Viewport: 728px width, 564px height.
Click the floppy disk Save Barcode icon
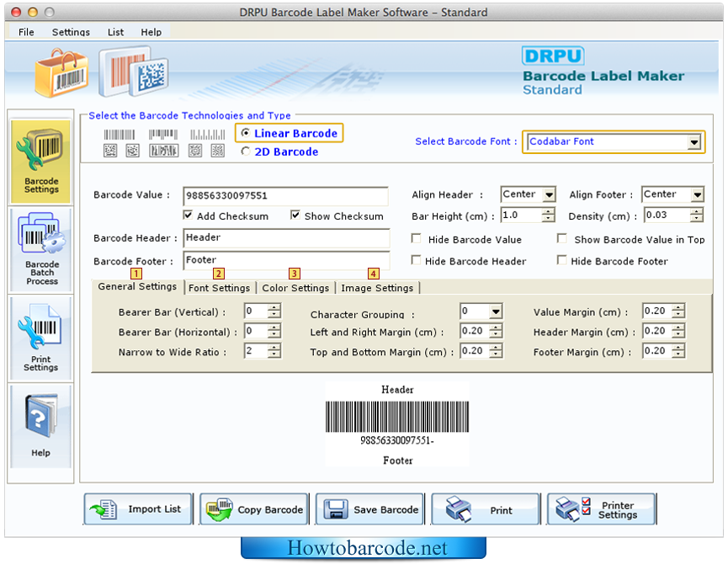(x=336, y=509)
